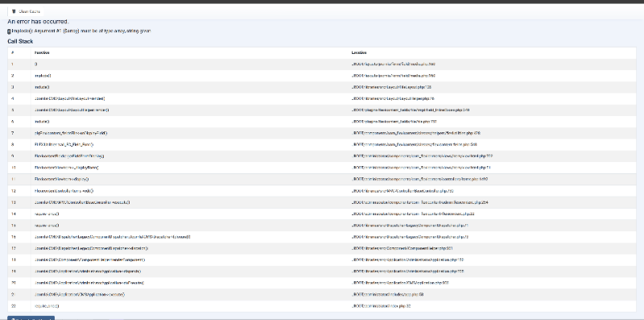
Task: Select flexicontent_fields plugin location in row 5
Action: click(411, 110)
